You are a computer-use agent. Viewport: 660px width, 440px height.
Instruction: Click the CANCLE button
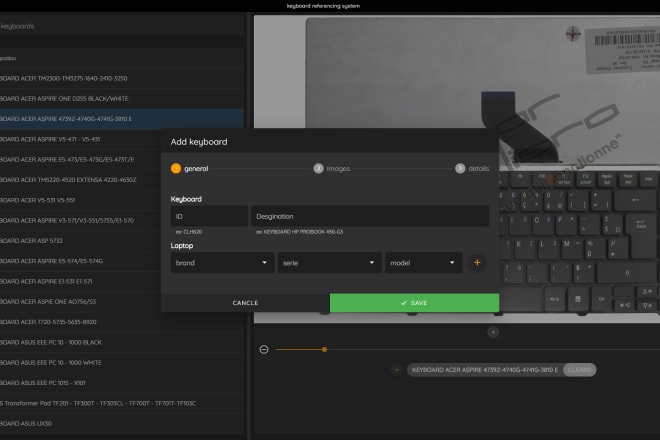tap(245, 303)
